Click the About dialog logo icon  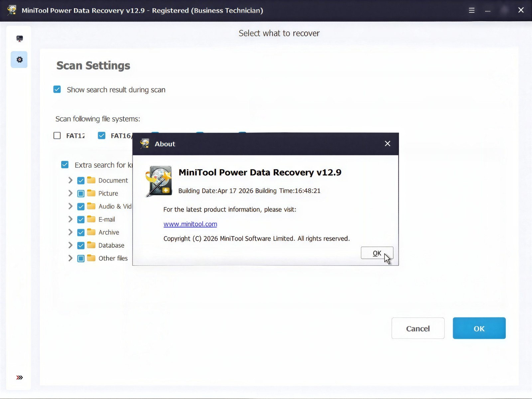[x=145, y=144]
